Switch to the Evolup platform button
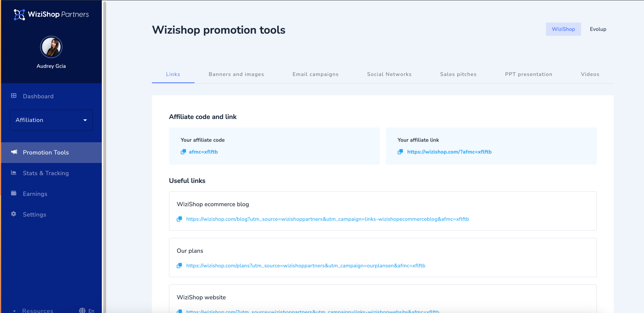Screen dimensions: 644x313 click(x=598, y=29)
